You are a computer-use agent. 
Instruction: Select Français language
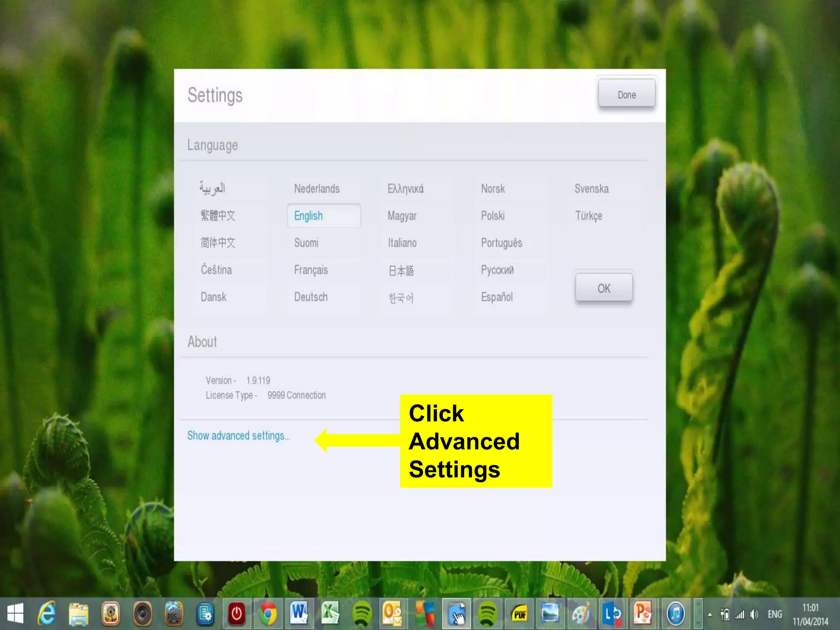click(311, 270)
